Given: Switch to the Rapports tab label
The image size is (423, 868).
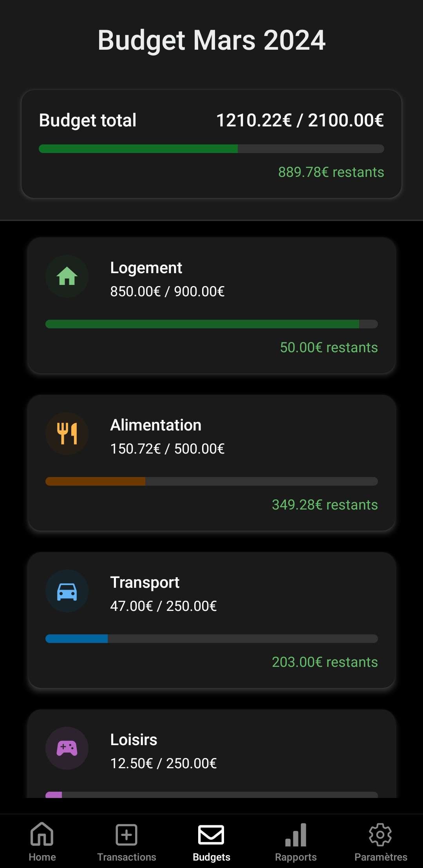Looking at the screenshot, I should [296, 857].
